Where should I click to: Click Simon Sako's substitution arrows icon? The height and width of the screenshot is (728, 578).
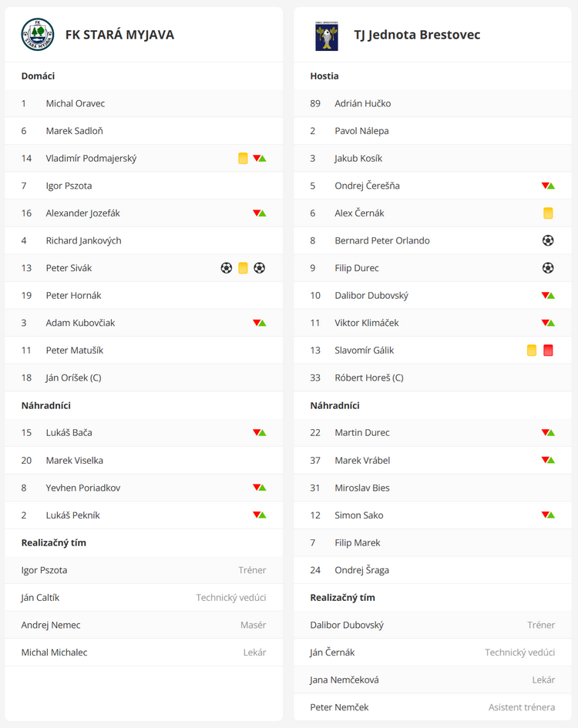click(x=548, y=515)
